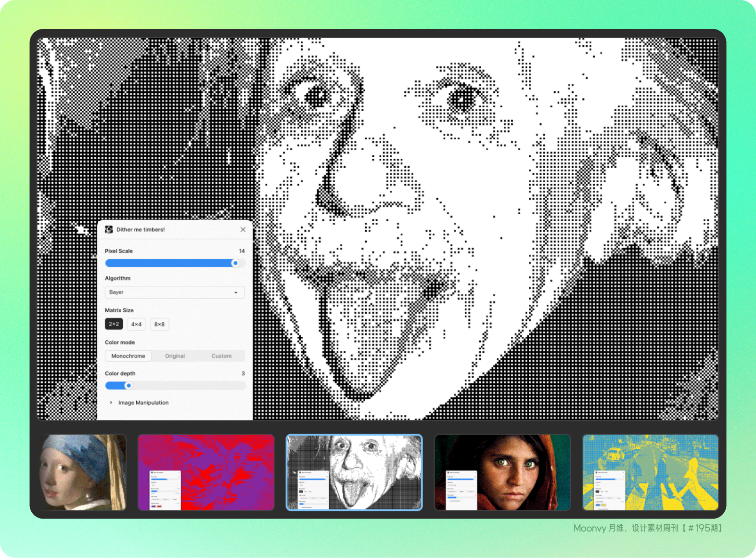Viewport: 756px width, 558px height.
Task: Click the Pixel Scale slider handle
Action: point(235,263)
